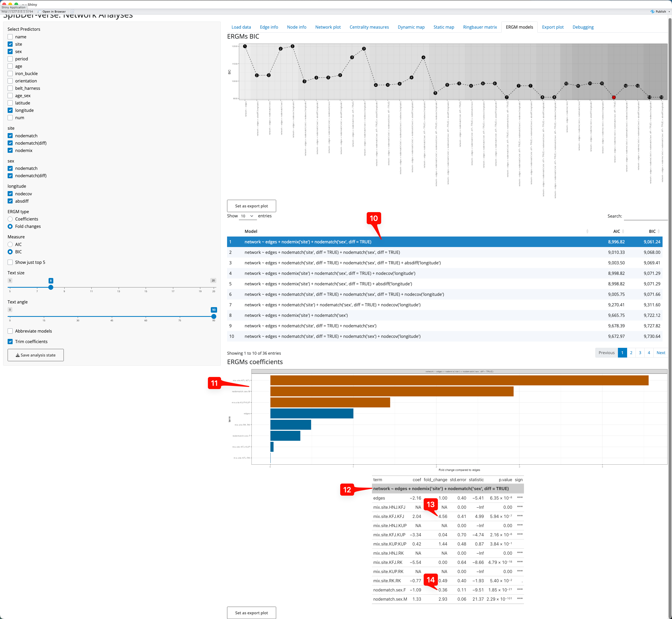Open the Node info tab

[x=296, y=27]
